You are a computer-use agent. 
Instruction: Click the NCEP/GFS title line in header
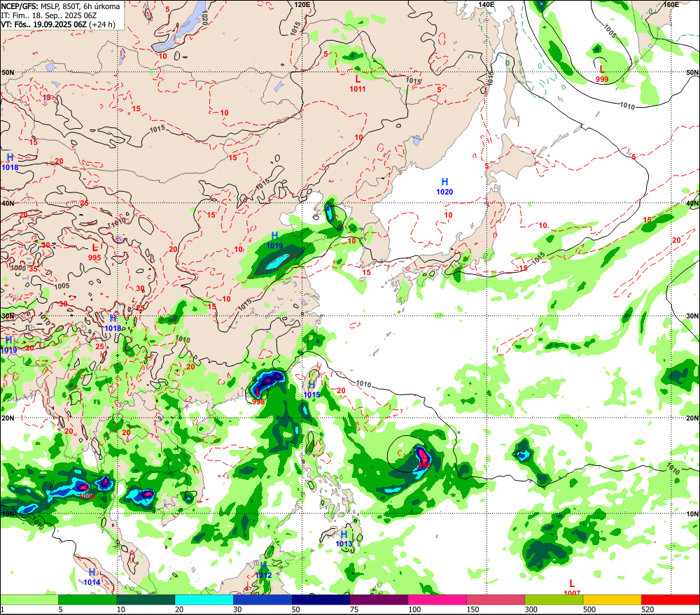pos(60,6)
